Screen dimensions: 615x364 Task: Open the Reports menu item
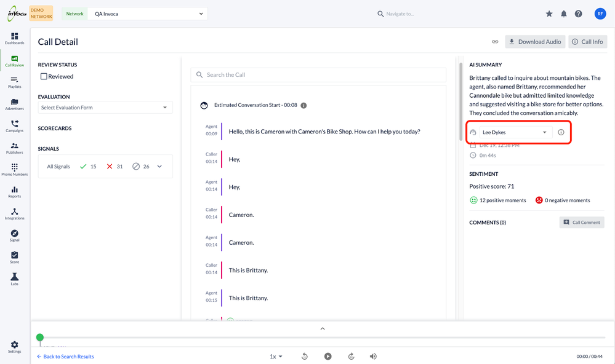(15, 191)
